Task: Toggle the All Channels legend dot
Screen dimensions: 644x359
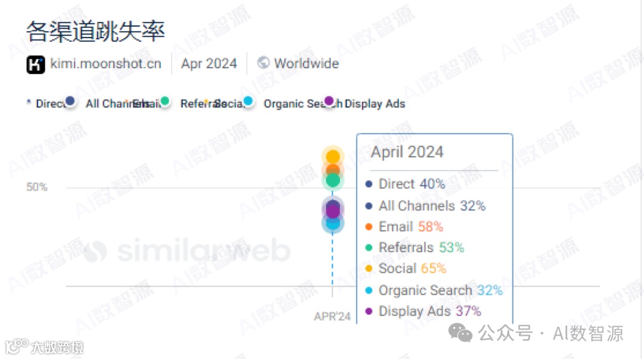Action: pos(70,101)
